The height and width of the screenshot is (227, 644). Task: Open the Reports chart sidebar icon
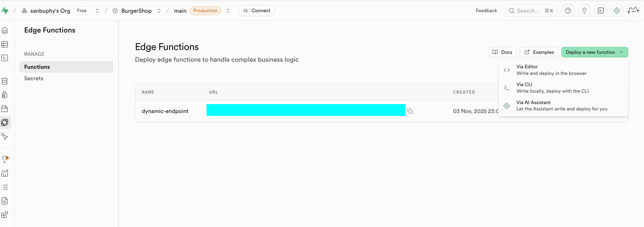point(5,173)
